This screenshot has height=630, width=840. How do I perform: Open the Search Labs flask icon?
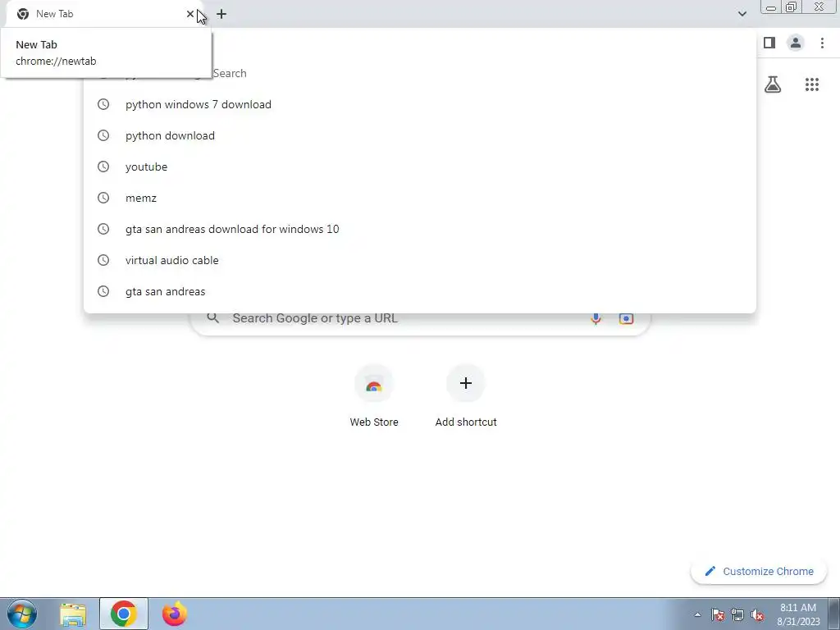point(773,84)
